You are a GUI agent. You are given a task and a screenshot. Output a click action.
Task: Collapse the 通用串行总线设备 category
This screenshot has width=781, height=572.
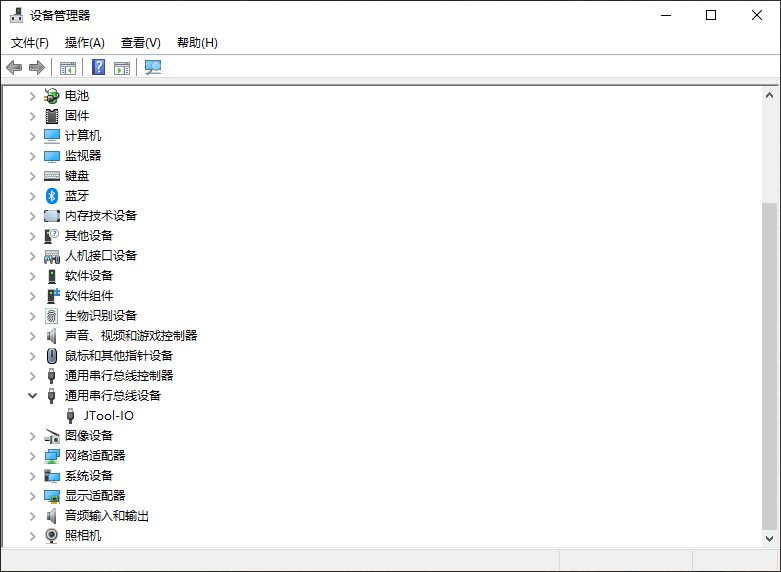coord(32,396)
